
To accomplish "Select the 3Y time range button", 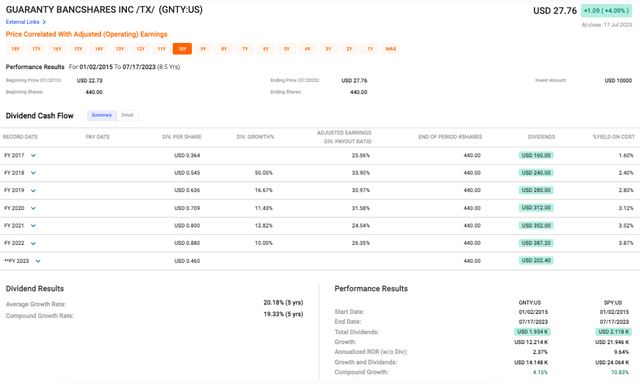I will click(328, 49).
